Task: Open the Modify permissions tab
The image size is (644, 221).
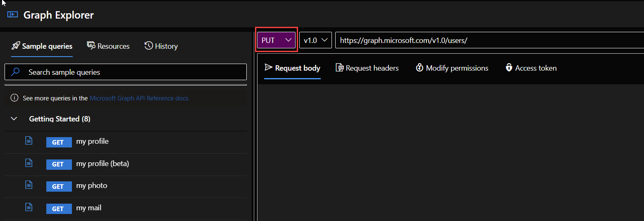Action: 452,68
